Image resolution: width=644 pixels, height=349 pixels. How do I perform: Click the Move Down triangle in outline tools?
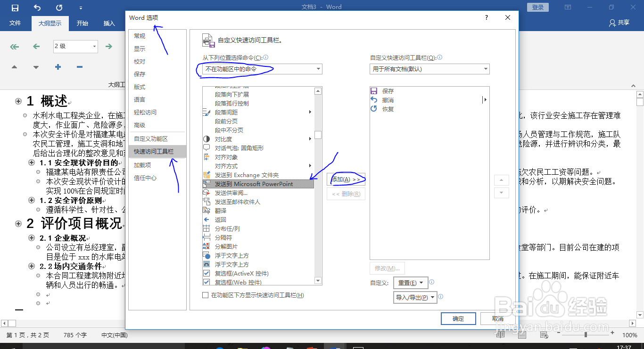pyautogui.click(x=36, y=67)
